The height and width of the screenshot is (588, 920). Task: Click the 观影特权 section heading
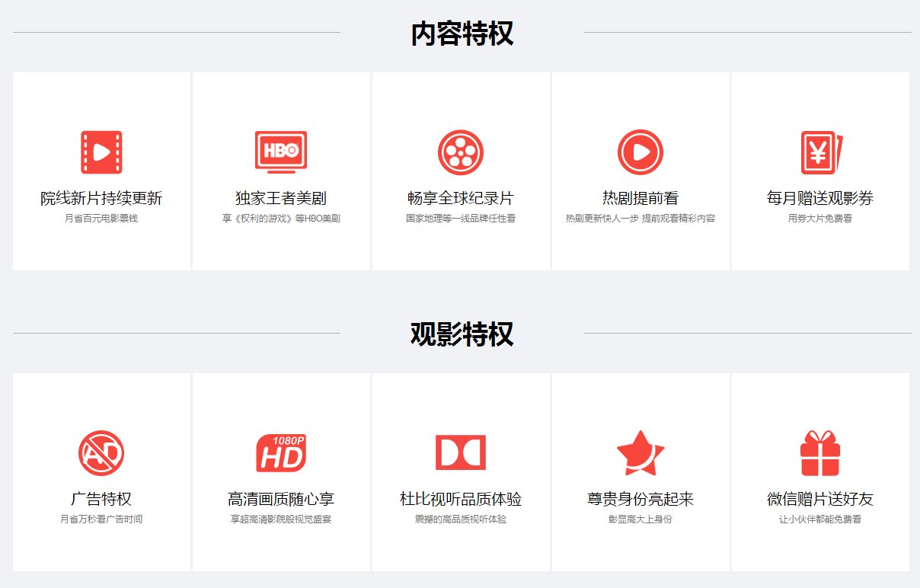[462, 334]
